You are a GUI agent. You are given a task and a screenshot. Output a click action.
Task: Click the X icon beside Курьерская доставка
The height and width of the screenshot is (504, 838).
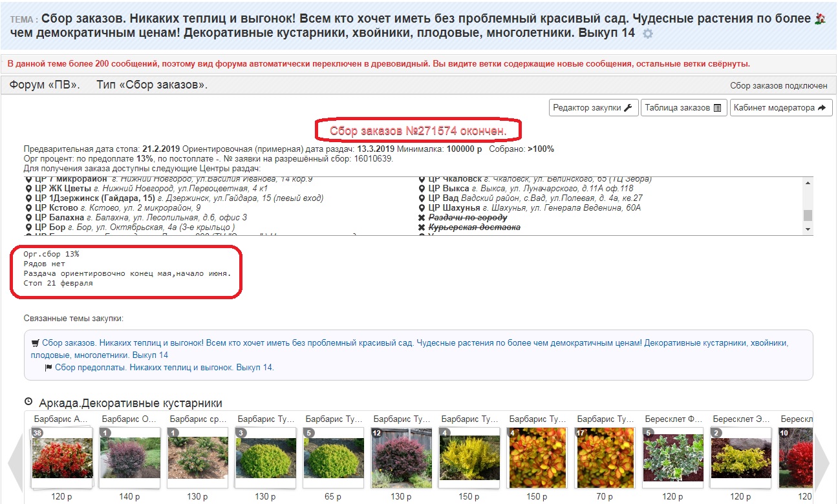(x=422, y=227)
